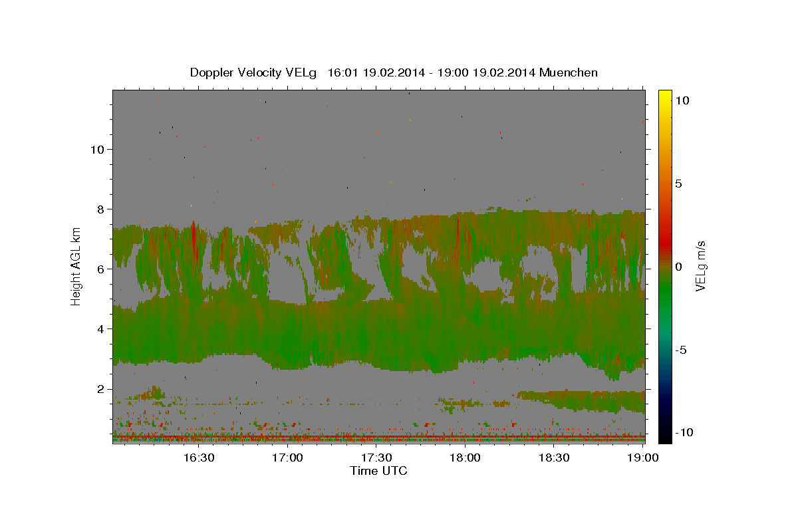Click the colorbar tick value -10
Viewport: 798px width, 532px height.
(684, 433)
